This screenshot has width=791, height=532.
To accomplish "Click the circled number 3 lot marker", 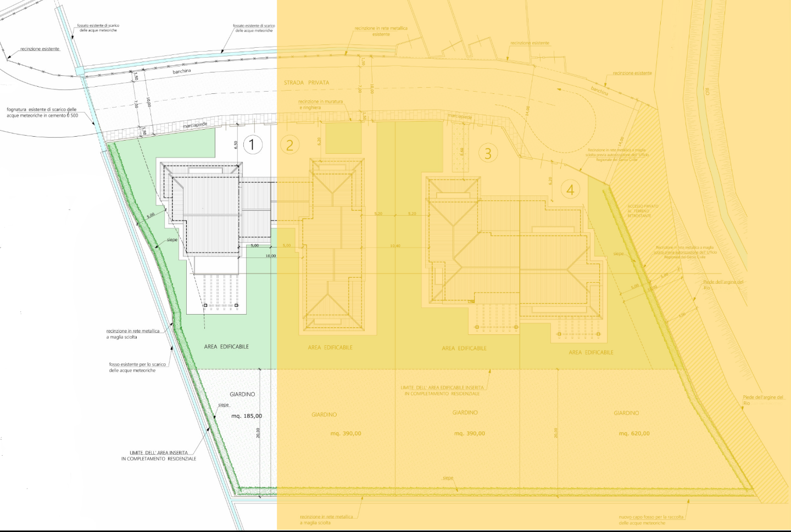I will [x=488, y=153].
